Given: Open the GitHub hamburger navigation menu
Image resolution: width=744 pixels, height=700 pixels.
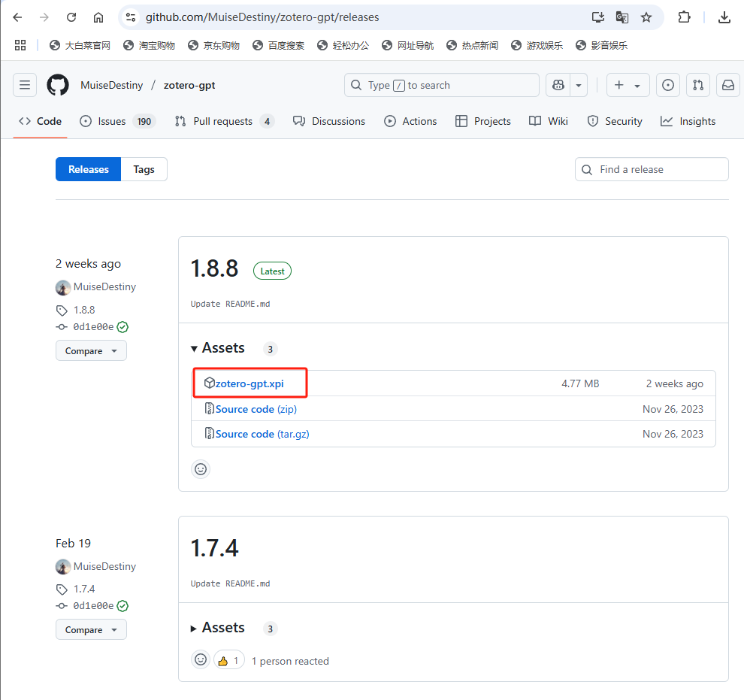Looking at the screenshot, I should pos(25,85).
